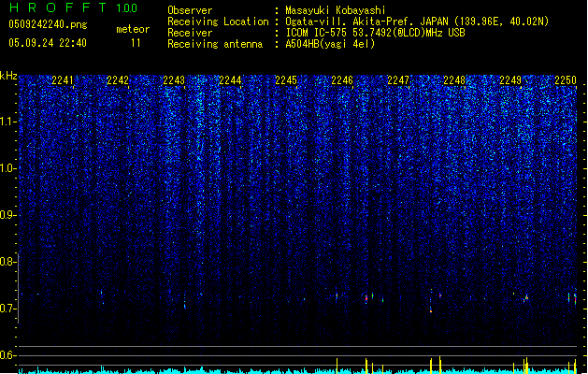Click the 2244 time marker

coord(230,80)
